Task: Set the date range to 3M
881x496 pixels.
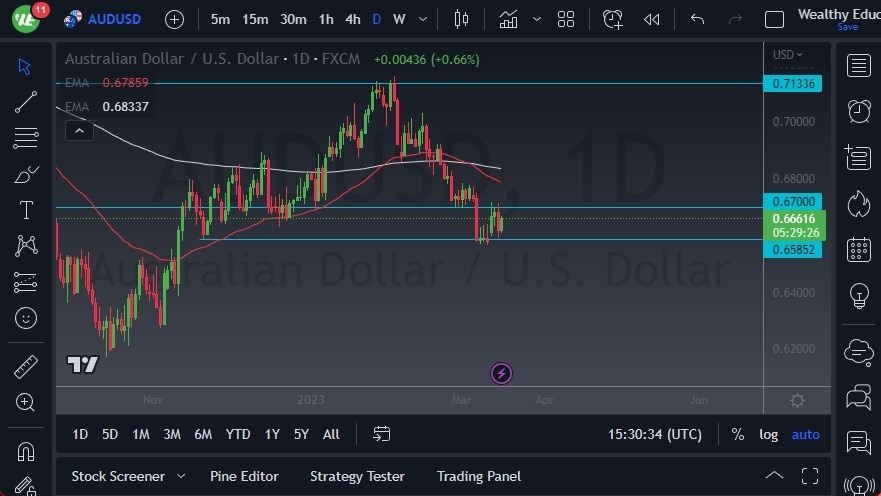Action: (x=172, y=434)
